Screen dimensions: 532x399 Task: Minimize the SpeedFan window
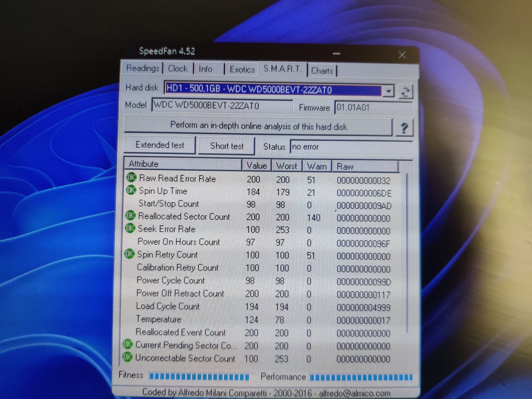(336, 54)
